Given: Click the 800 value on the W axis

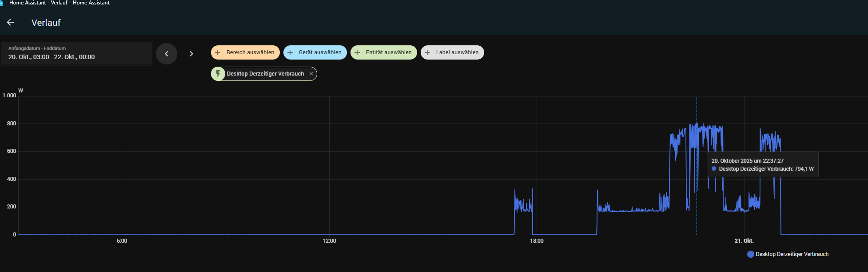Looking at the screenshot, I should 12,124.
